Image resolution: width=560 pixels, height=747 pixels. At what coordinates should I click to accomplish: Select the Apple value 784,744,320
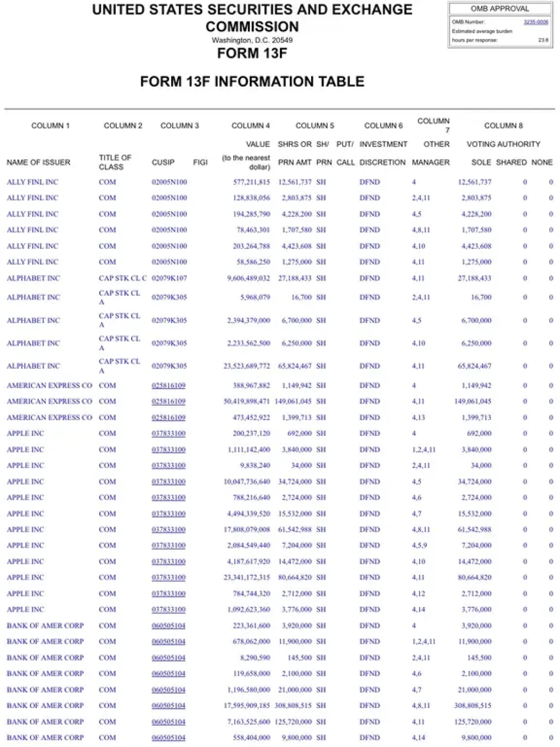click(251, 594)
